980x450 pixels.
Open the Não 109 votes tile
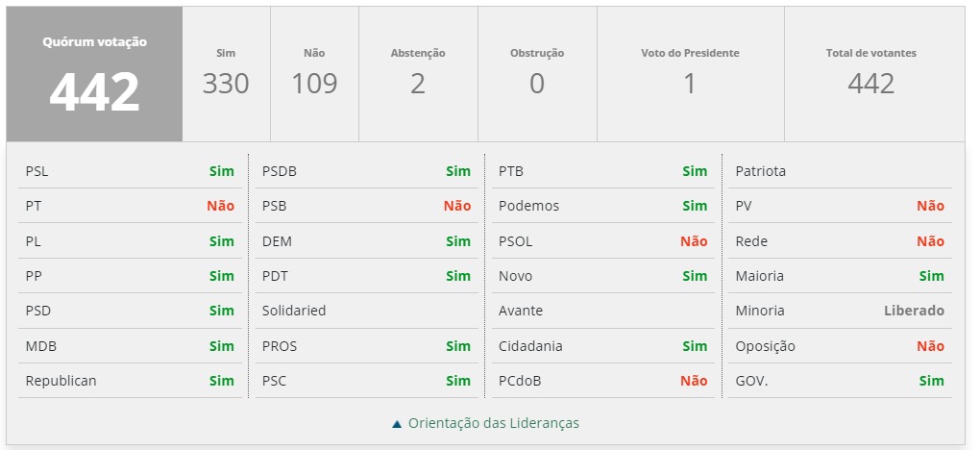pyautogui.click(x=315, y=75)
